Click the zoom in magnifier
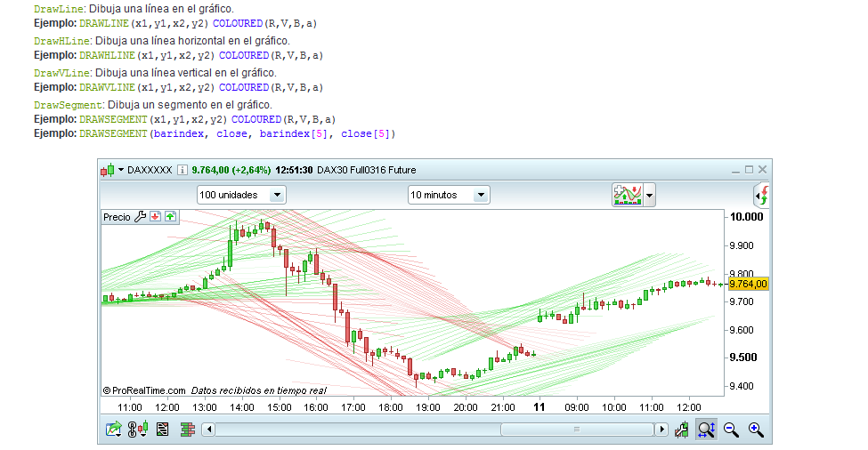Image resolution: width=868 pixels, height=450 pixels. pyautogui.click(x=756, y=430)
